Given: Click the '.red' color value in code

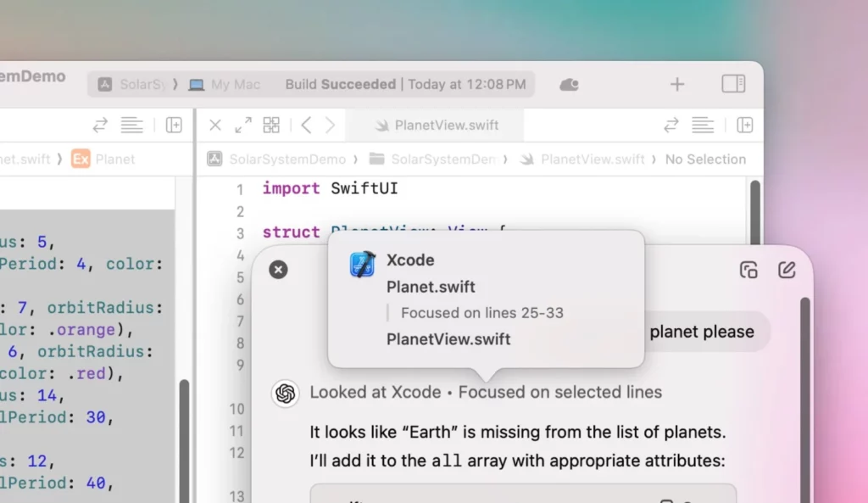Looking at the screenshot, I should (x=88, y=374).
